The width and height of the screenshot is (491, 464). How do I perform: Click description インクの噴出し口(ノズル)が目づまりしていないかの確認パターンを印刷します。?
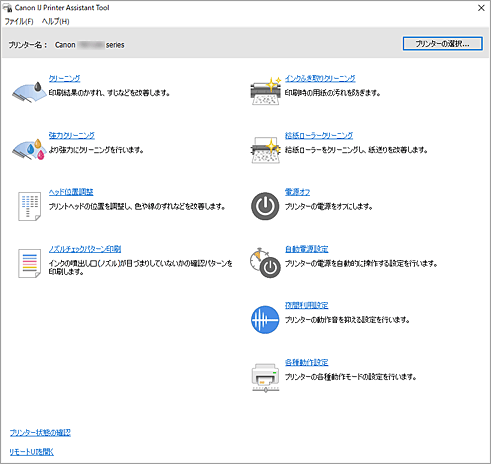141,268
